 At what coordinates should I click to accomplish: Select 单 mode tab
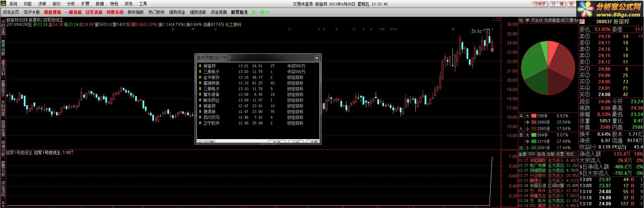(x=527, y=20)
